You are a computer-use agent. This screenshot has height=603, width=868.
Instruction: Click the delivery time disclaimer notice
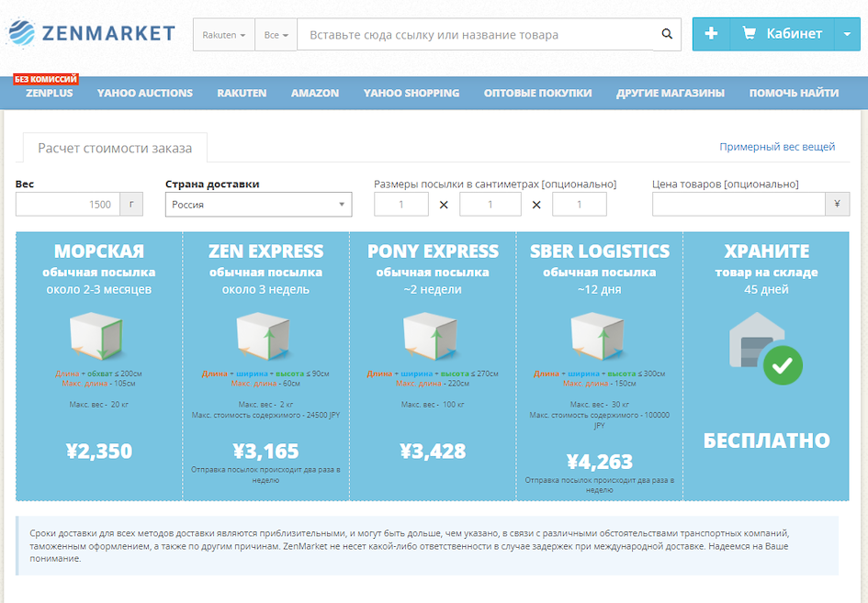pos(427,545)
